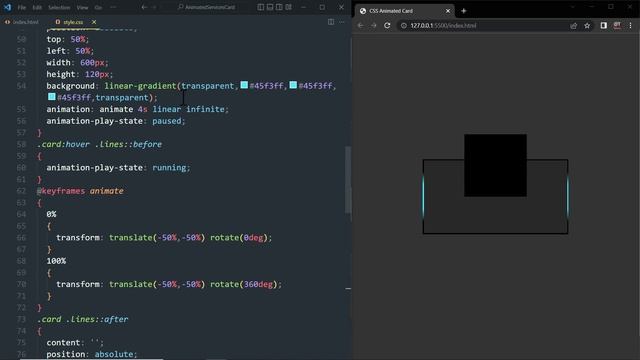Click '@keyframes animate' on line 62
This screenshot has height=360, width=640.
coord(80,191)
